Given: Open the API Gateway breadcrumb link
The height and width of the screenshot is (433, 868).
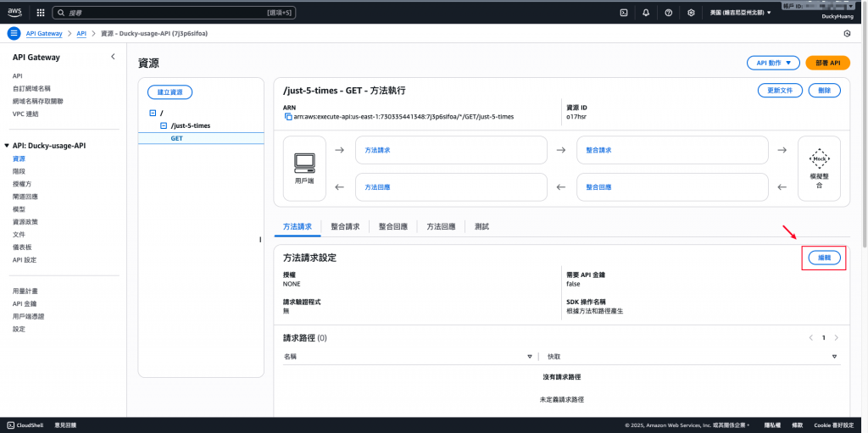Looking at the screenshot, I should click(x=44, y=34).
